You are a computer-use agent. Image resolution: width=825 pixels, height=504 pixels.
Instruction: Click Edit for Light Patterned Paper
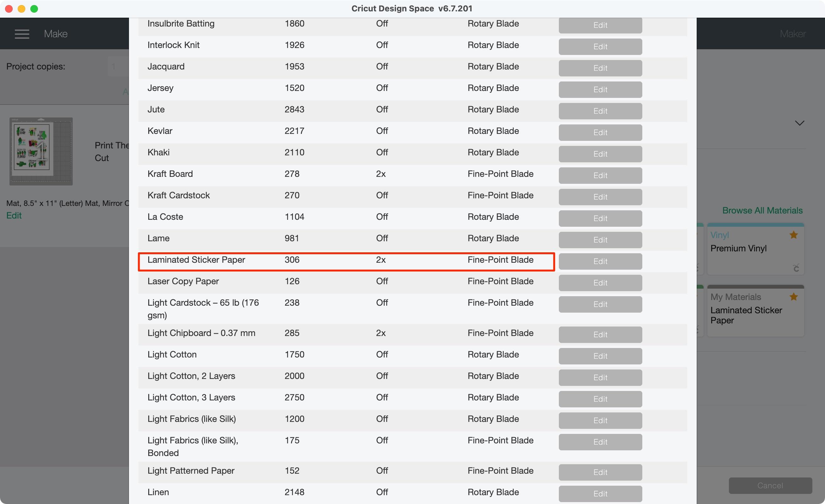click(600, 472)
